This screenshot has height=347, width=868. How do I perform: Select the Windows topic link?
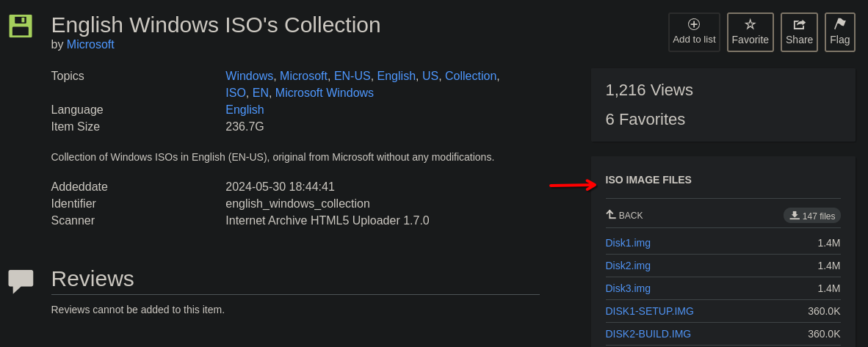pos(249,76)
